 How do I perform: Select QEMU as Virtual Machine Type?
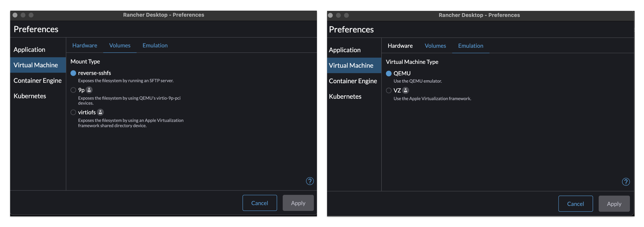[x=388, y=73]
